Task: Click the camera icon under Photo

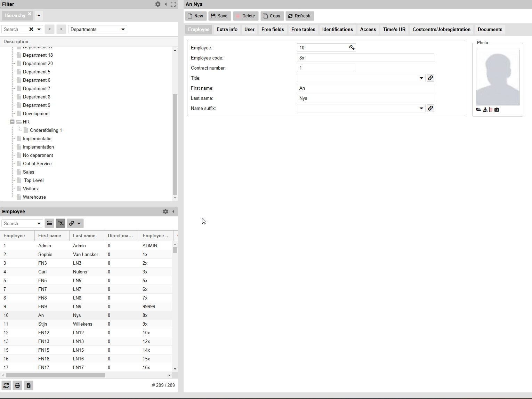Action: click(497, 110)
